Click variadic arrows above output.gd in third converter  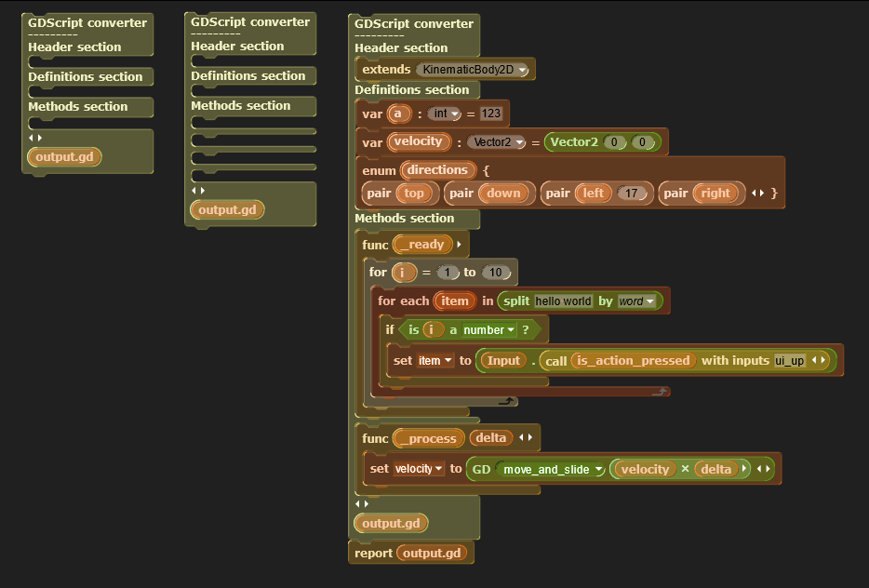(x=361, y=503)
